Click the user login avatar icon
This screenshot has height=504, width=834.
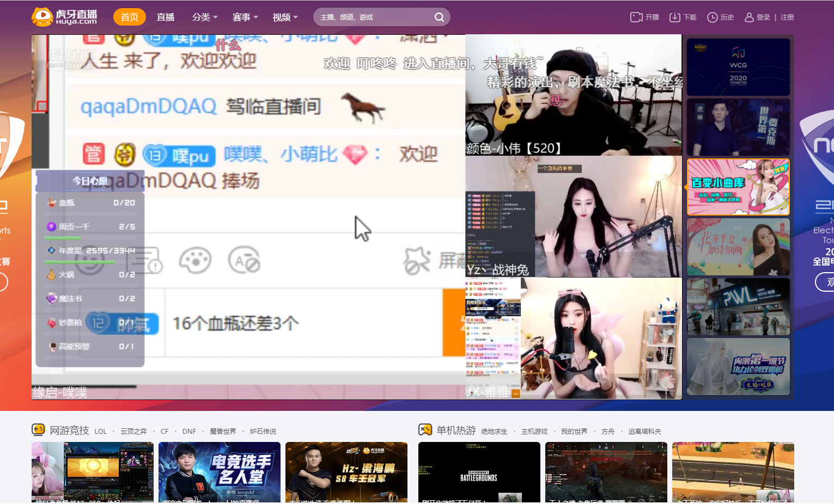click(749, 17)
